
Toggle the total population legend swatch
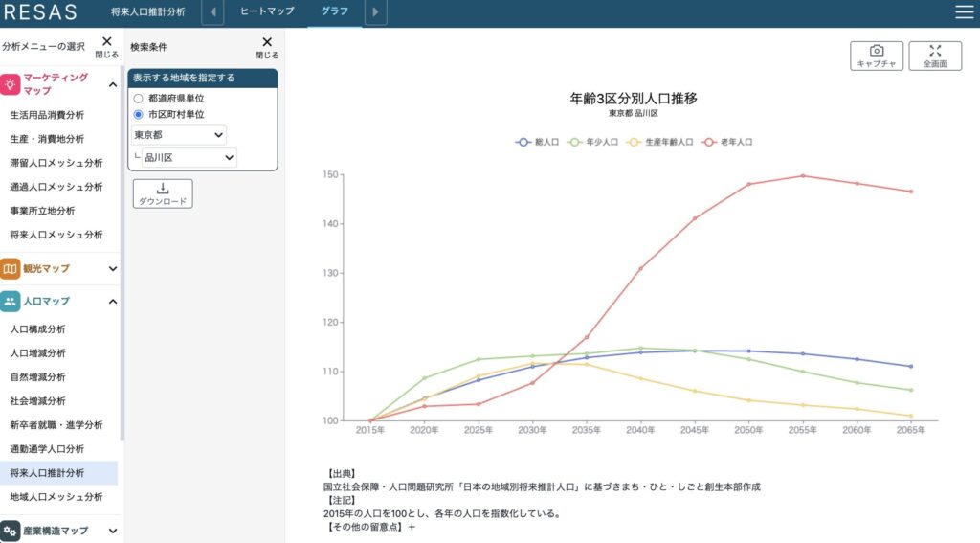523,142
